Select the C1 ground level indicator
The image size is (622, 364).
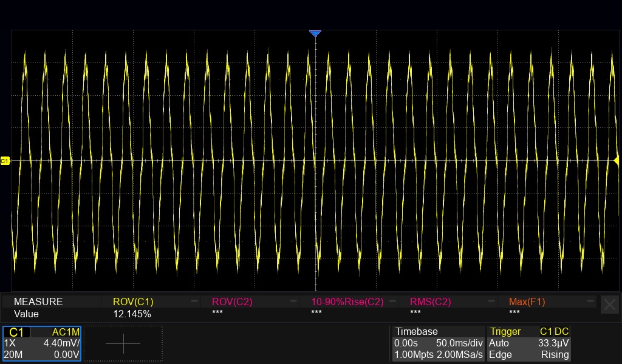point(5,161)
